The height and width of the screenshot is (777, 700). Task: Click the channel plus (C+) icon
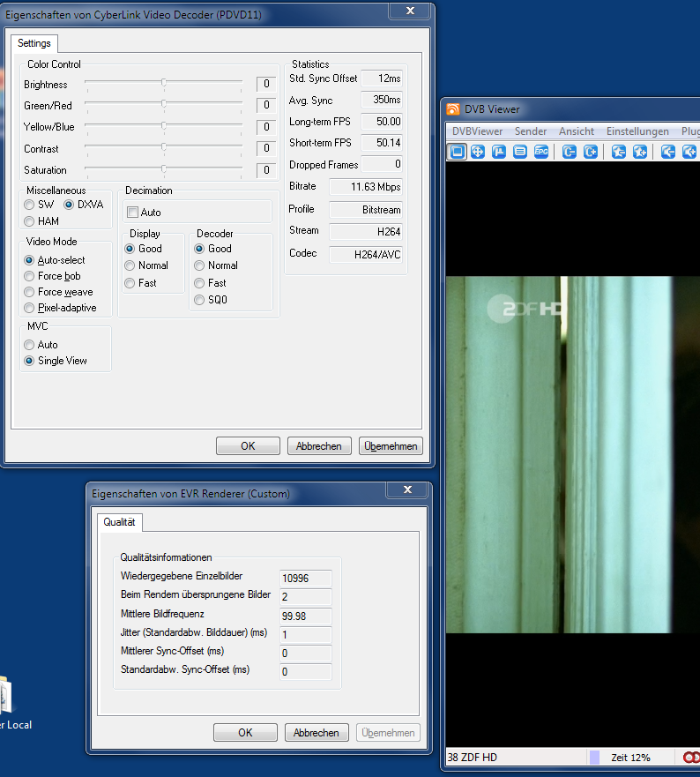point(590,152)
